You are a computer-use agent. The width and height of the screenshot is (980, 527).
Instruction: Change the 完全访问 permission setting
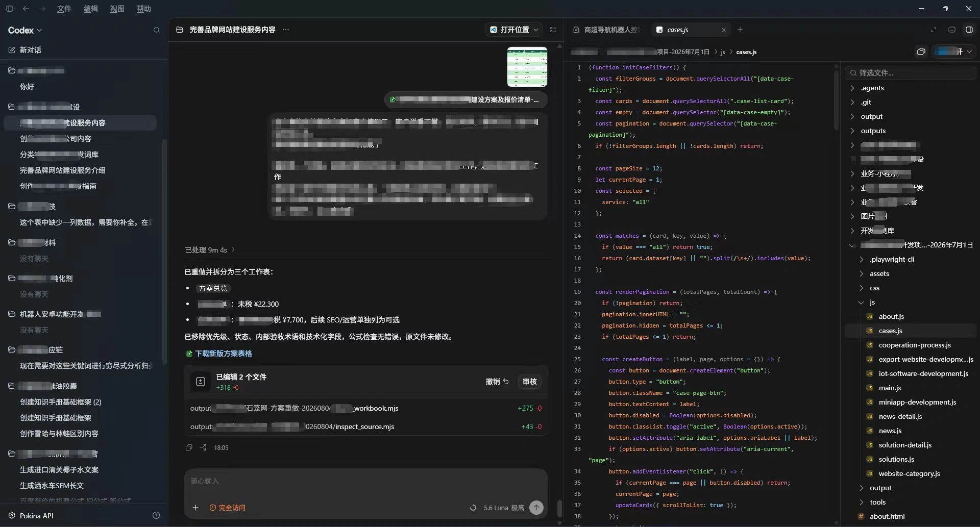pyautogui.click(x=228, y=508)
